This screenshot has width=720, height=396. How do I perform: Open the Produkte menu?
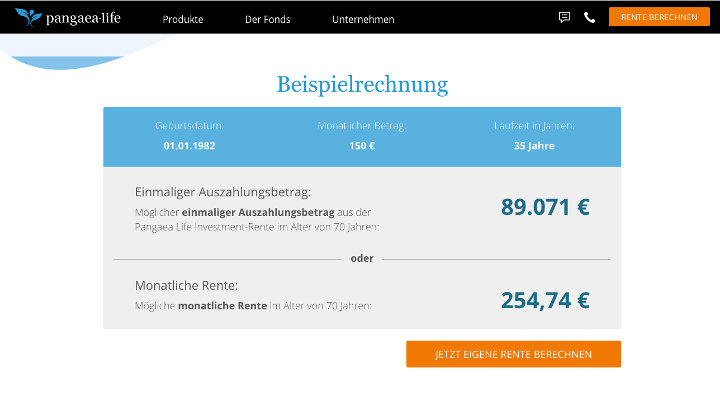(183, 19)
